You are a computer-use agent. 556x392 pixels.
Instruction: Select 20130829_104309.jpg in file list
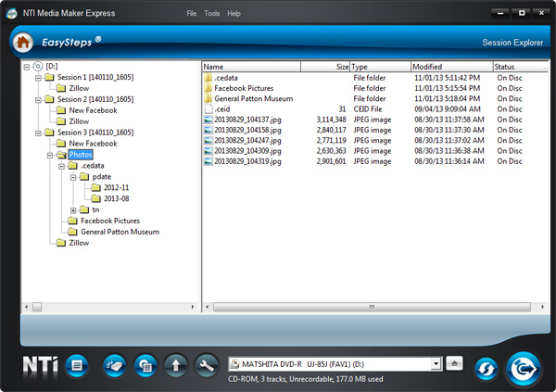point(247,151)
